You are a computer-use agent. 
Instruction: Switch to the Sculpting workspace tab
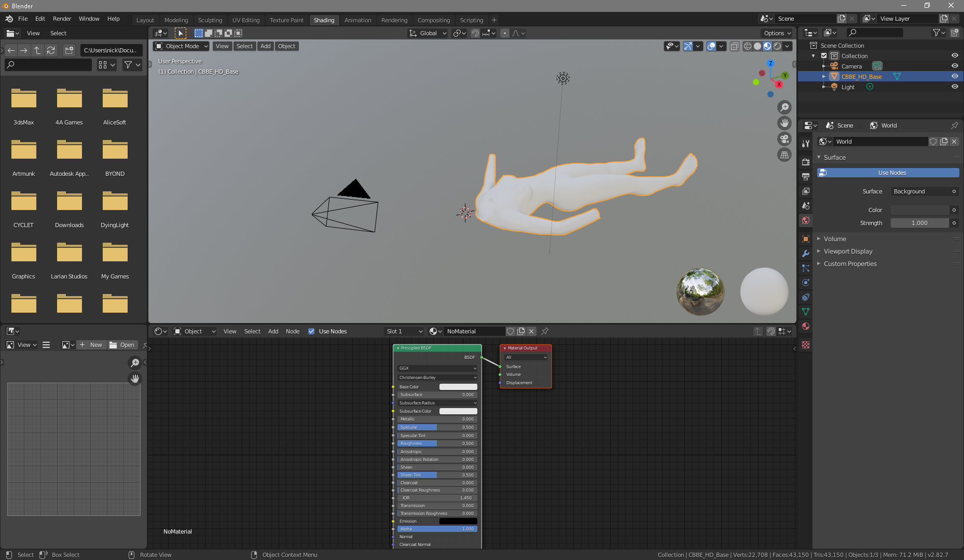(210, 20)
